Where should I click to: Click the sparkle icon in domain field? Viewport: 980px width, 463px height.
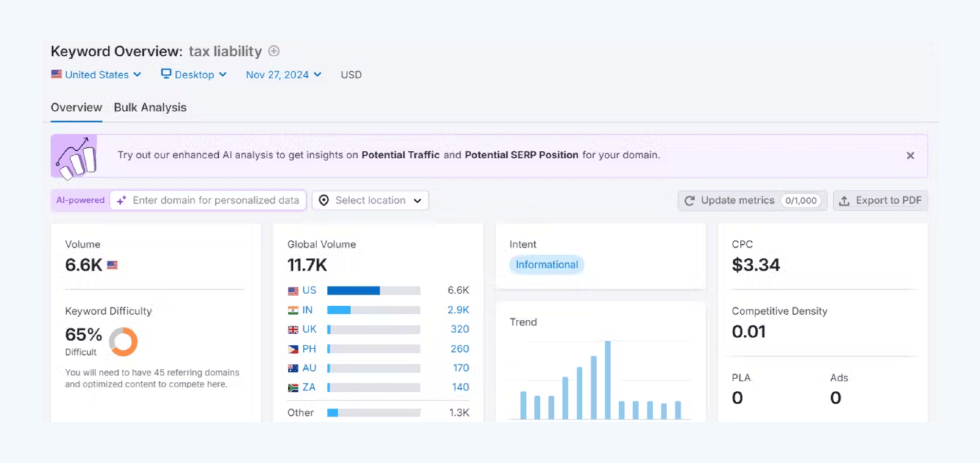(121, 200)
